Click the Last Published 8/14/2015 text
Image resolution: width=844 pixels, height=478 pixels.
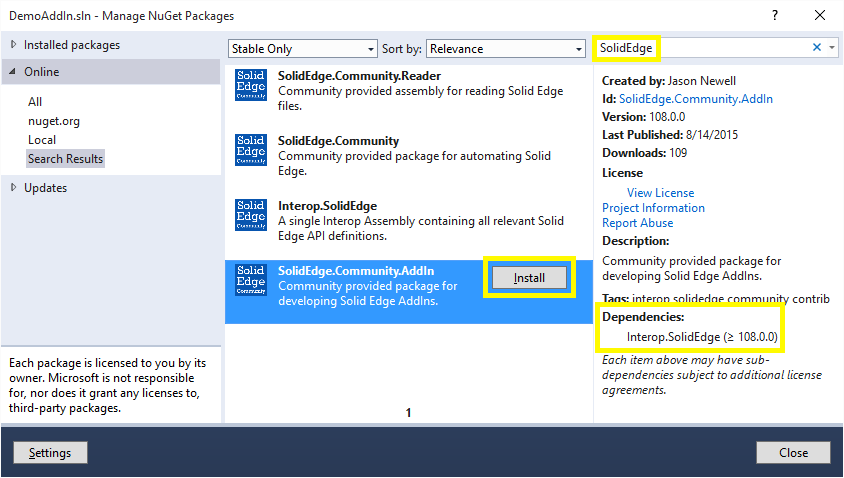pyautogui.click(x=670, y=135)
